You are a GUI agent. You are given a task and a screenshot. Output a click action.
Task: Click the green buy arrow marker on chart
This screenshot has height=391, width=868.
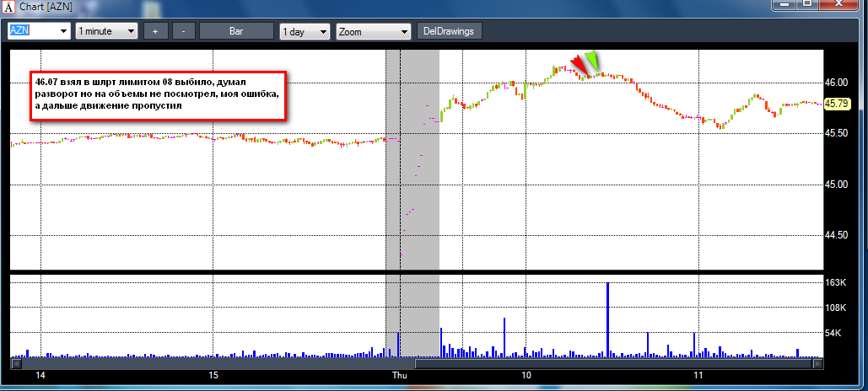coord(594,61)
